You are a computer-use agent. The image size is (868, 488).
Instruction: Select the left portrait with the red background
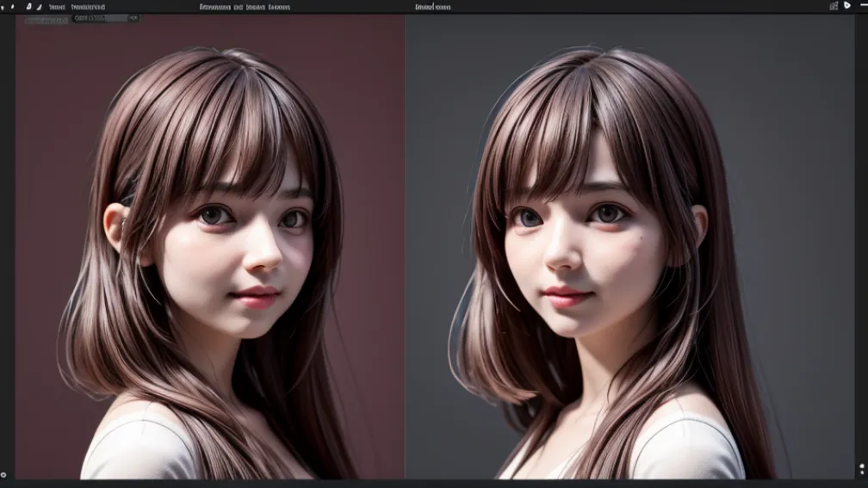(x=209, y=258)
